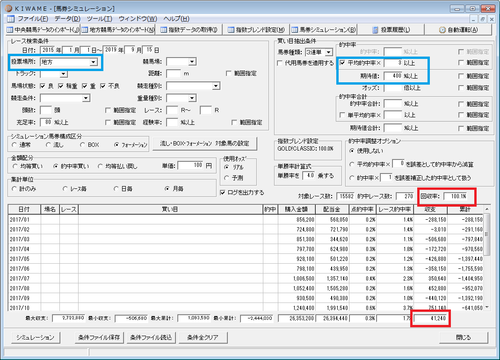
Task: Open the 指数ブレンド設定 toolbar item
Action: 256,30
